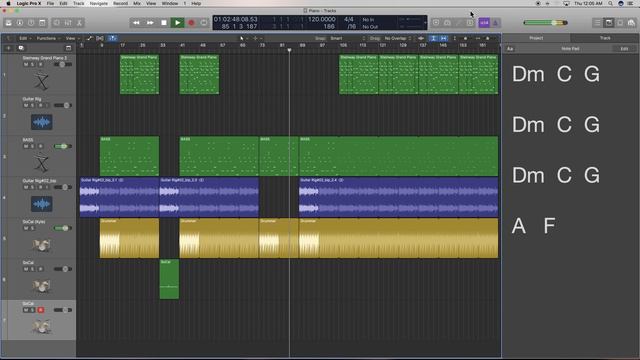Click the green Play button

pos(178,23)
